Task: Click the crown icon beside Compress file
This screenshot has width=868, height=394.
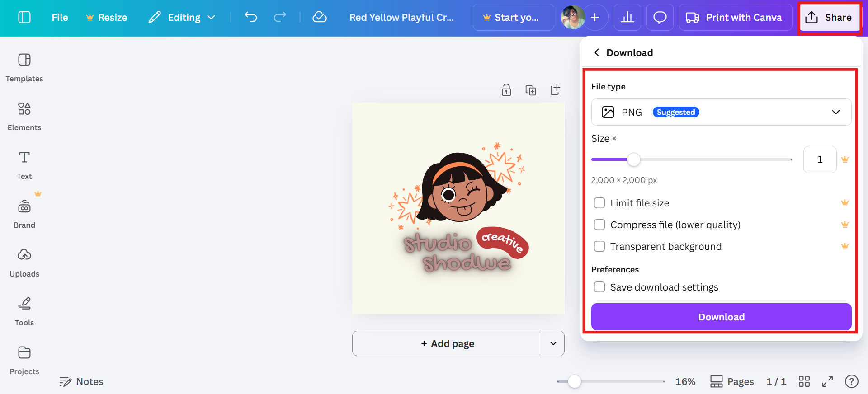Action: click(x=845, y=225)
